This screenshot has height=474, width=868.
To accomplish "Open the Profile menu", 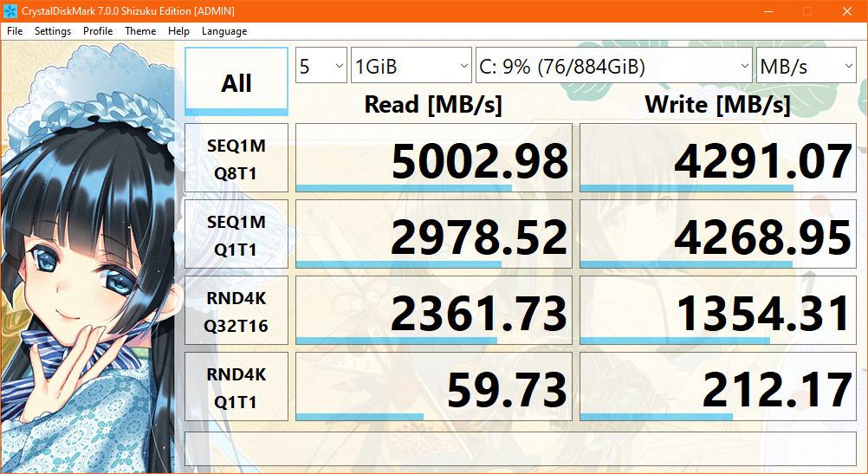I will click(98, 31).
